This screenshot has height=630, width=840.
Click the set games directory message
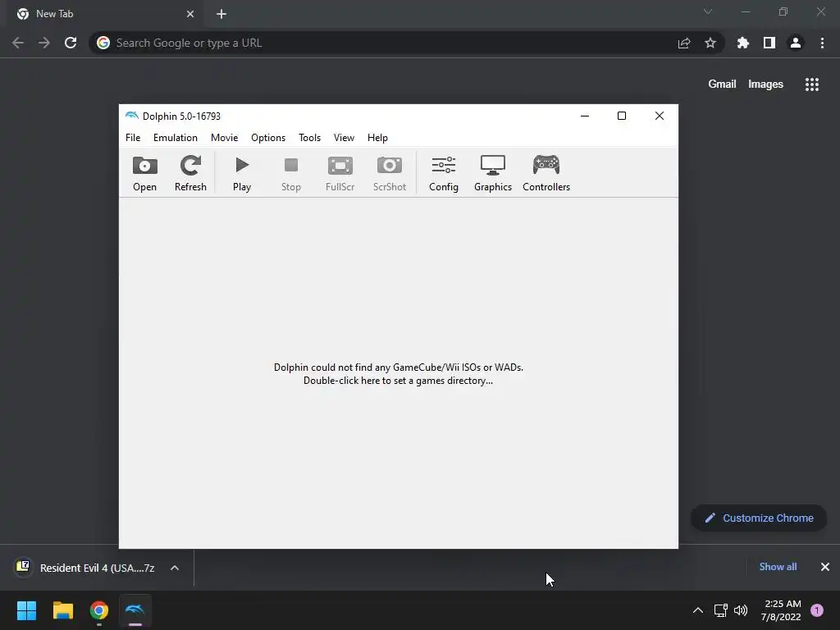(398, 374)
